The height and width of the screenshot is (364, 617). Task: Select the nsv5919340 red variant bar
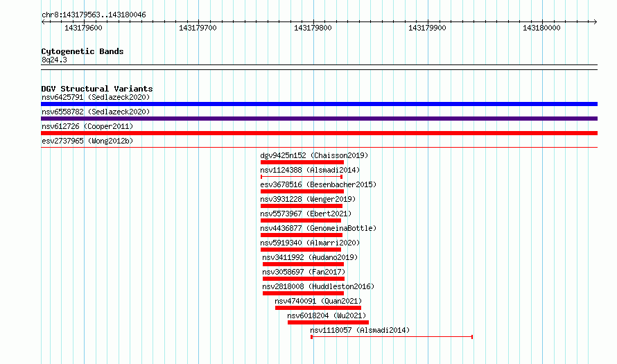tap(301, 250)
